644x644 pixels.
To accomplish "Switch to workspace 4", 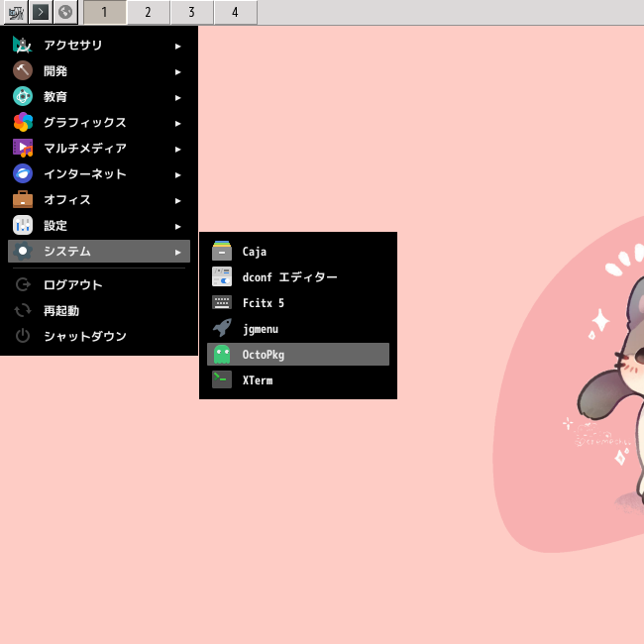I will (x=236, y=12).
